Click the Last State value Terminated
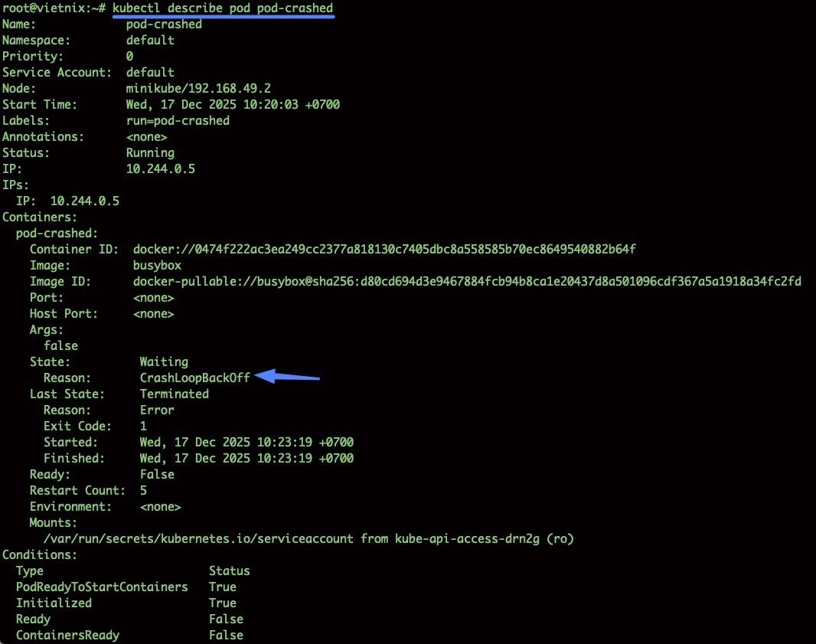 pyautogui.click(x=174, y=394)
